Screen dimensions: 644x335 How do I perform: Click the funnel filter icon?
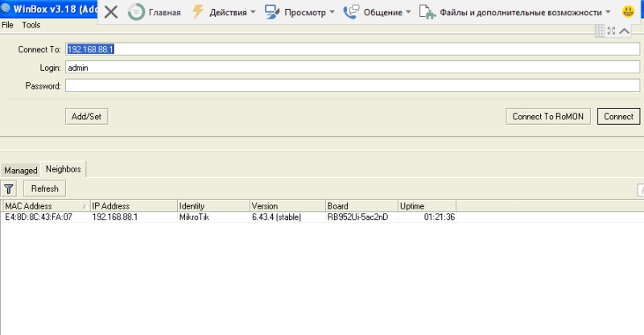[9, 188]
